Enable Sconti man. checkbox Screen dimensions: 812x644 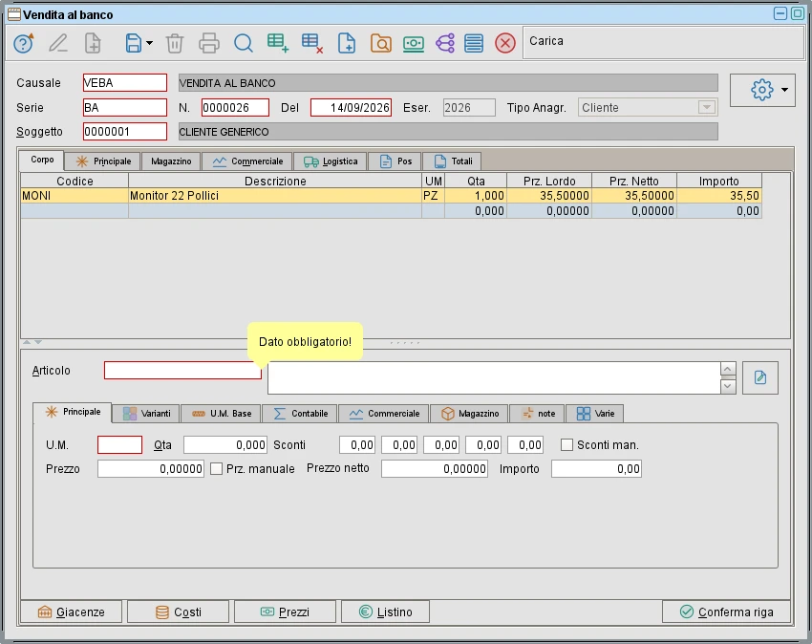[x=567, y=445]
